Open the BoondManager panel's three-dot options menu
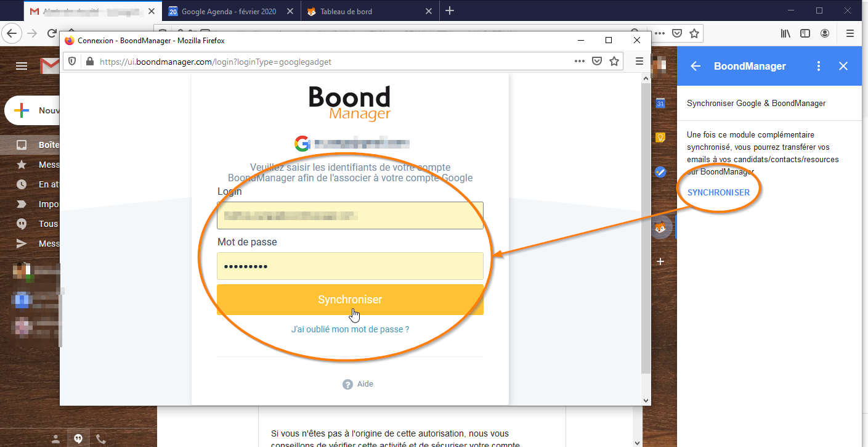This screenshot has width=868, height=447. [819, 66]
